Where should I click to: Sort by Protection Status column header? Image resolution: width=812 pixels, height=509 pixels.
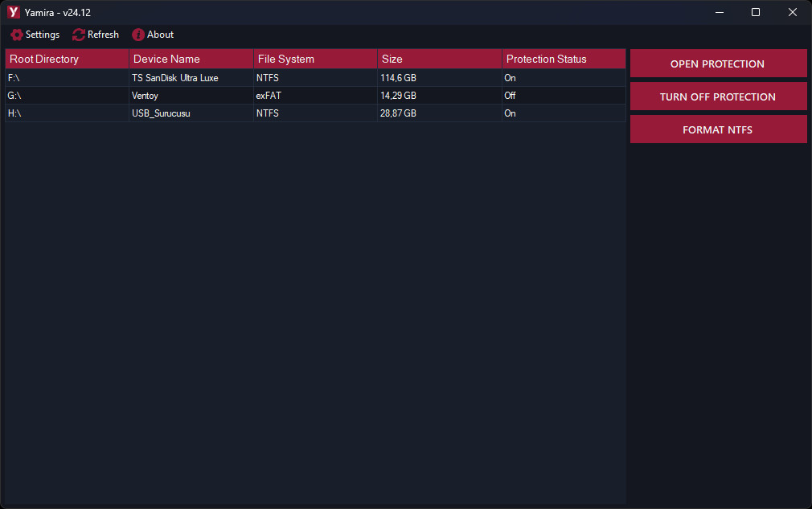564,59
